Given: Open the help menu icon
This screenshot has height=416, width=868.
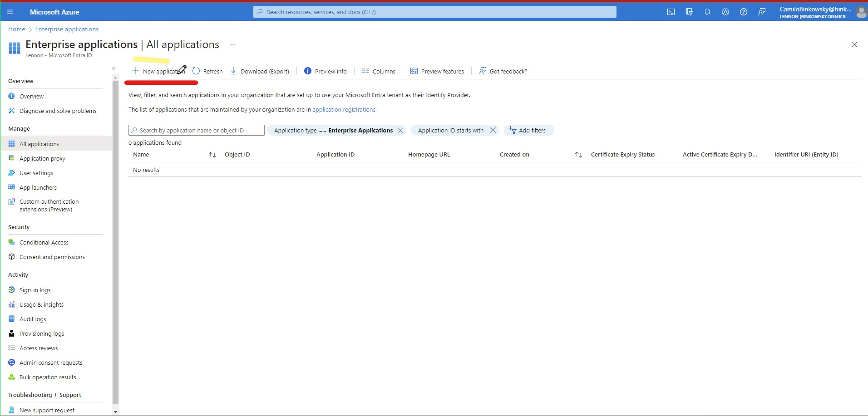Looking at the screenshot, I should [x=743, y=12].
